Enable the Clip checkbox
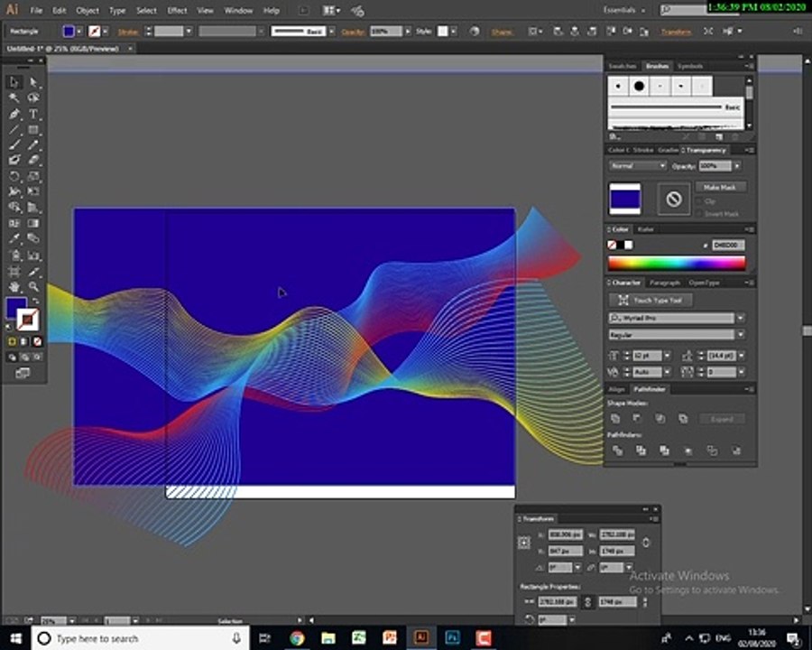 pyautogui.click(x=699, y=201)
